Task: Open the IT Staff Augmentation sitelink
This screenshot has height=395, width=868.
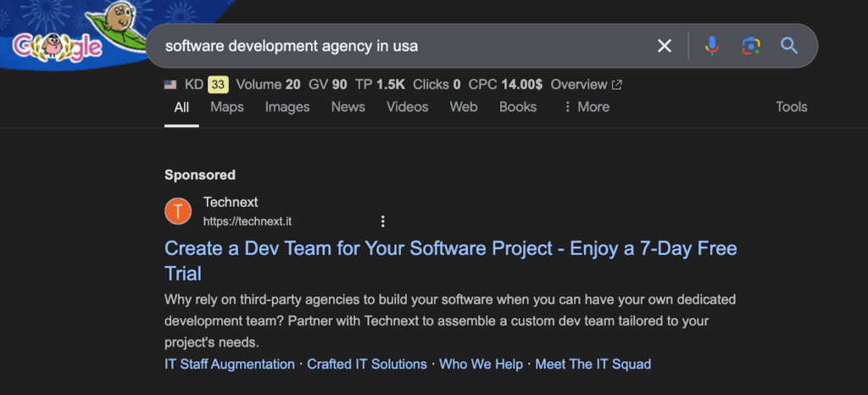Action: pos(230,364)
